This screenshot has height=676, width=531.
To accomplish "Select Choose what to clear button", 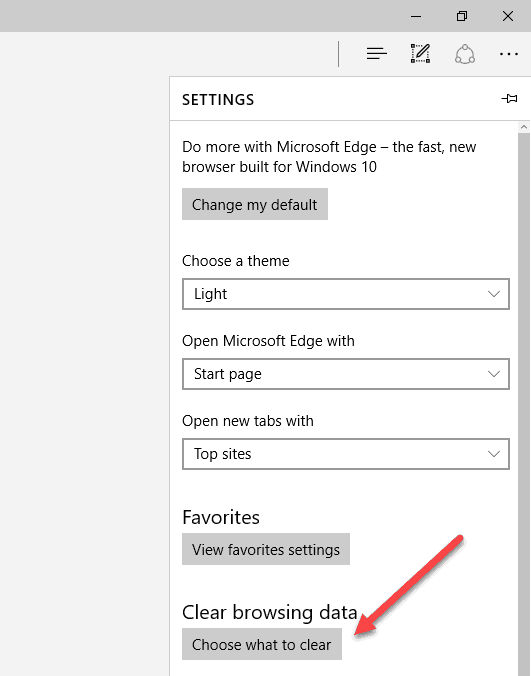I will [262, 644].
